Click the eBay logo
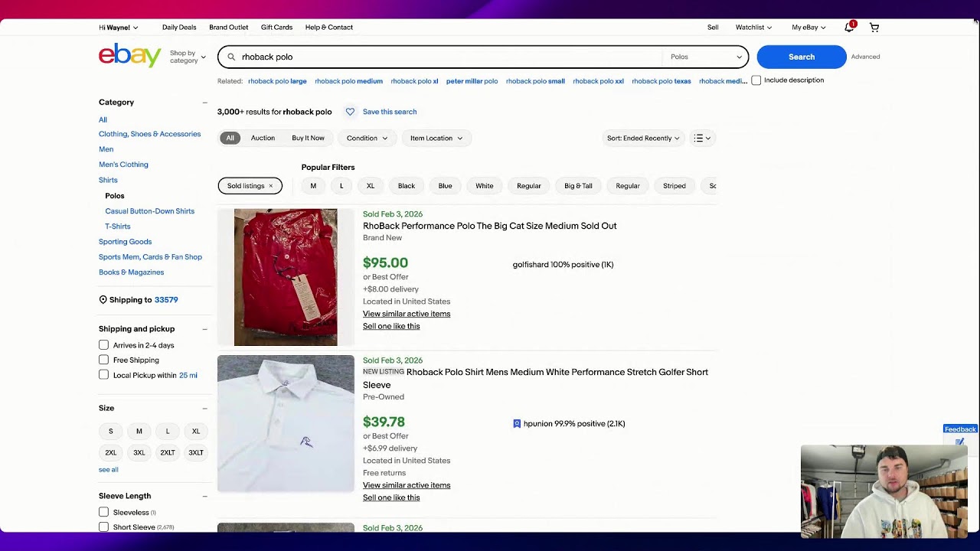This screenshot has width=980, height=551. click(x=130, y=56)
